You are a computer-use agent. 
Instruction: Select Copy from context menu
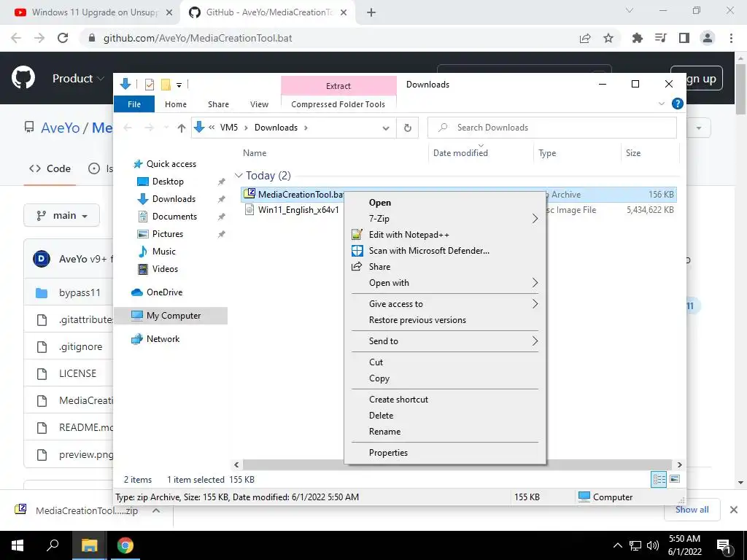445,378
